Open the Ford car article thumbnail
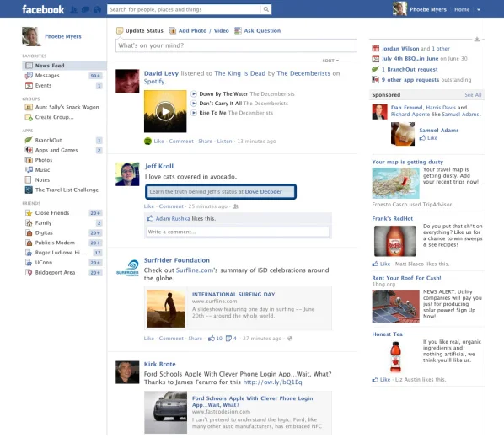The width and height of the screenshot is (504, 438). click(165, 413)
